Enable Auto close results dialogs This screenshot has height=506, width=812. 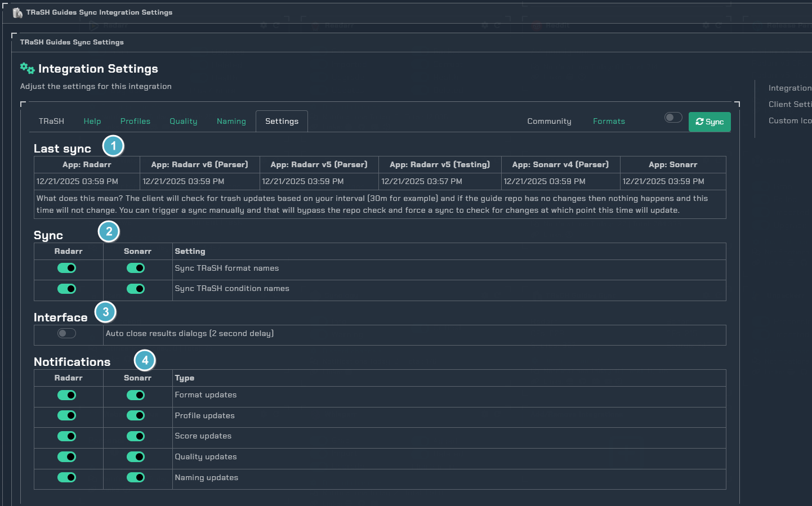67,333
